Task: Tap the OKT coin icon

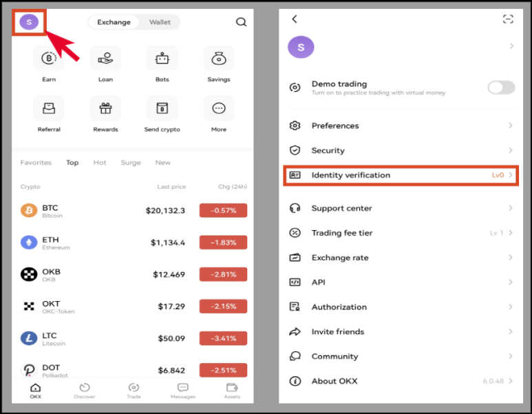Action: [29, 307]
